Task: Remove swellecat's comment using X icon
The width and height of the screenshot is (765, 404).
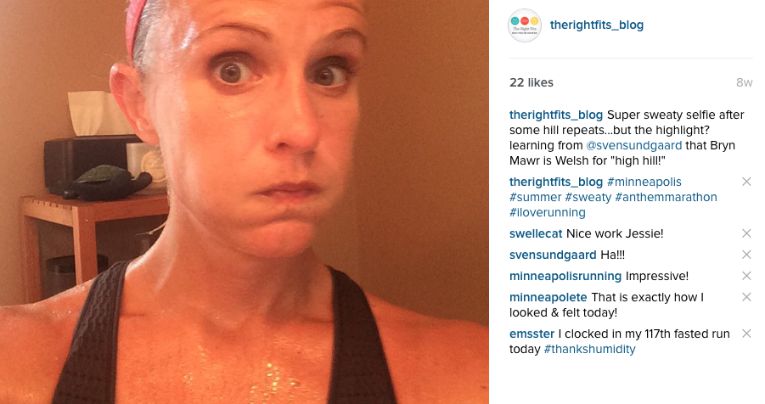Action: (746, 234)
